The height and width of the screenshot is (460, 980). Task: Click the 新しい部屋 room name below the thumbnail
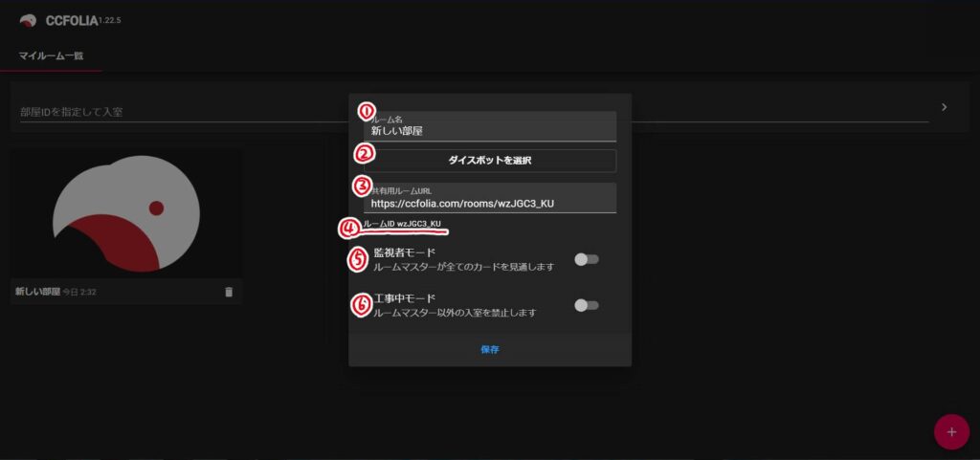pos(37,292)
